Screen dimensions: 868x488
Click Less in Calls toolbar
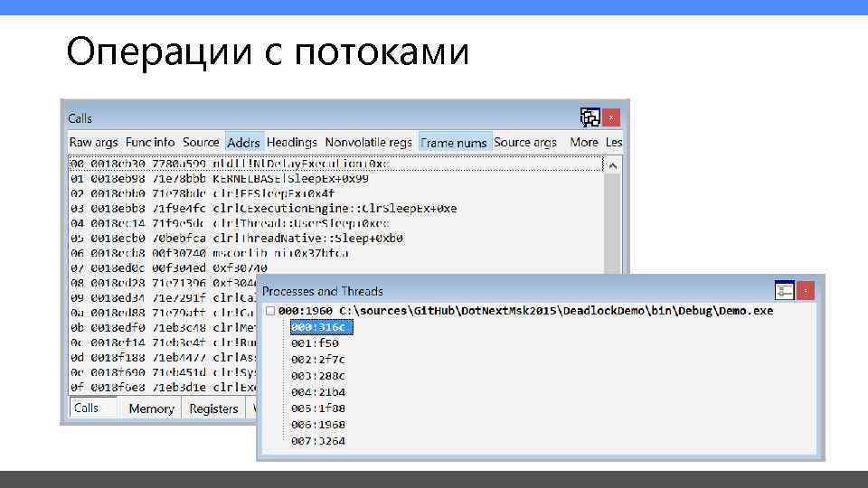(614, 142)
